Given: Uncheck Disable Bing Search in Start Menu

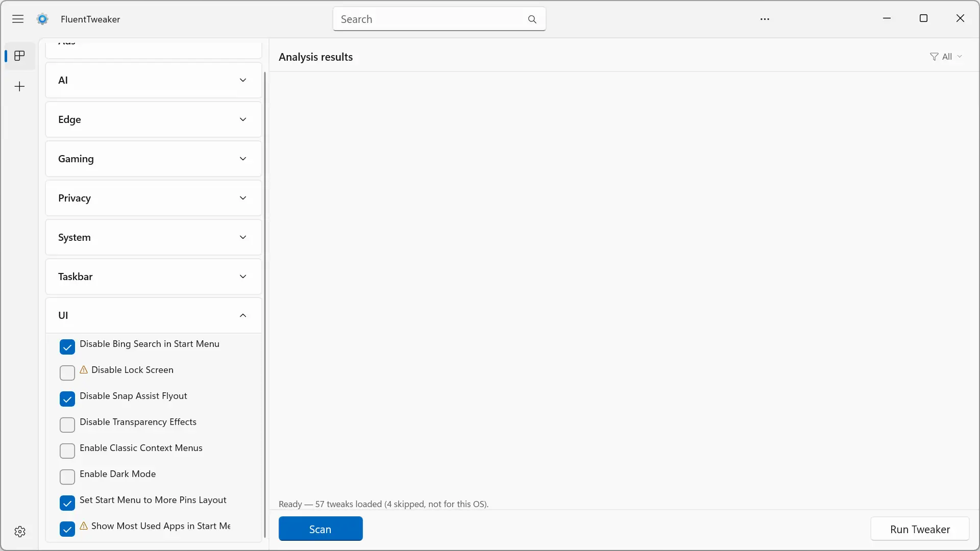Looking at the screenshot, I should click(67, 347).
